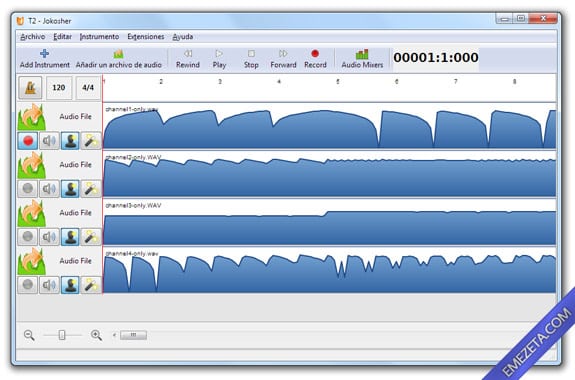Stop the playback
575x380 pixels.
[251, 59]
